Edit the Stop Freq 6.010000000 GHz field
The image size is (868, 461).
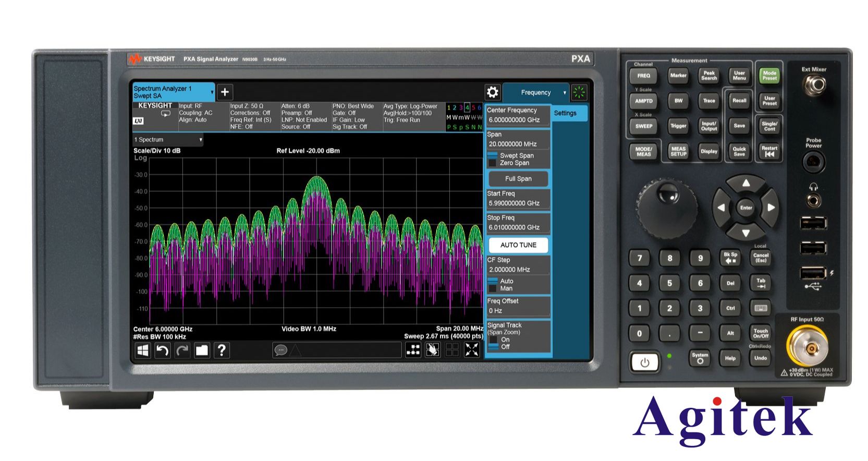(518, 223)
